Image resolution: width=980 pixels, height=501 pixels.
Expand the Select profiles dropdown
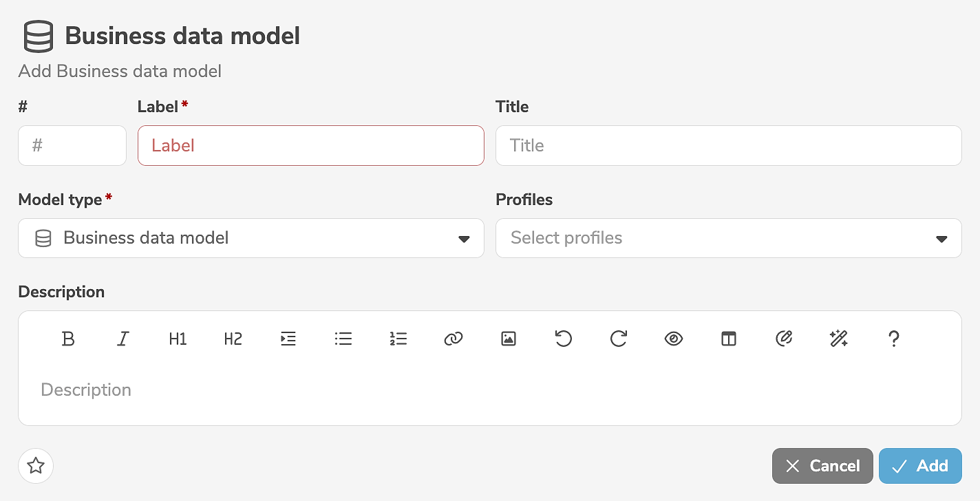click(728, 238)
